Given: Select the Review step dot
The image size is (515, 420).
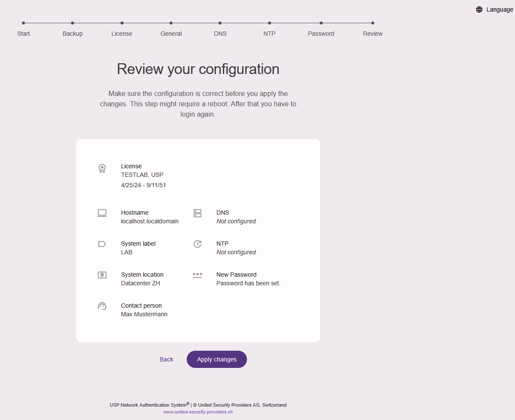Looking at the screenshot, I should (373, 24).
